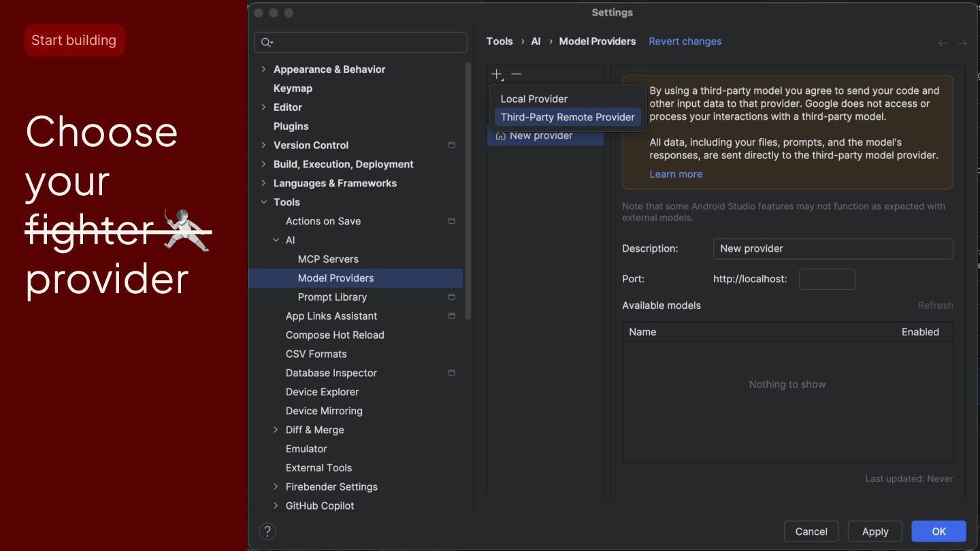Click the plus icon to add provider
980x551 pixels.
(x=497, y=74)
